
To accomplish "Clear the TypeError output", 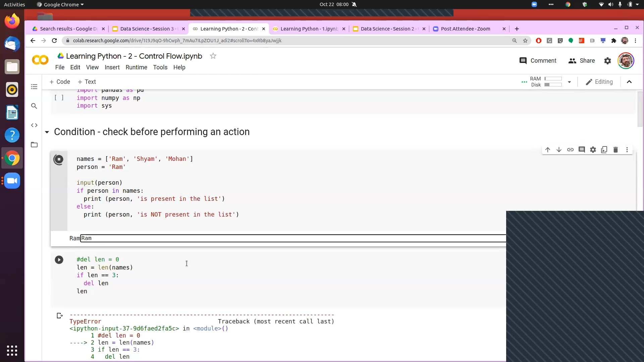I will click(60, 316).
